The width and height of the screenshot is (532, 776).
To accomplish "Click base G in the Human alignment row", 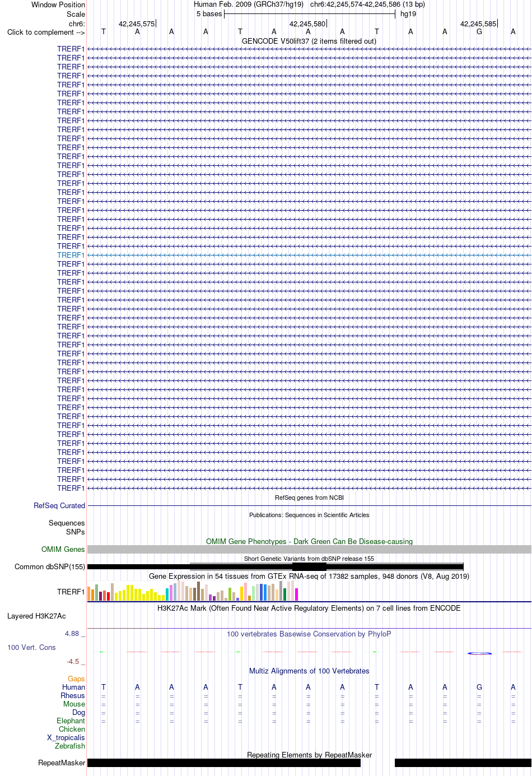I will pyautogui.click(x=479, y=687).
